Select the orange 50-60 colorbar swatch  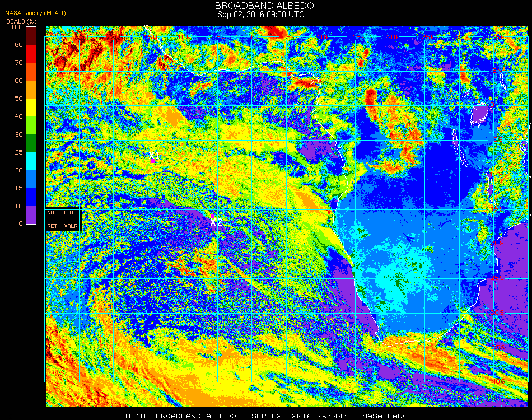click(31, 90)
